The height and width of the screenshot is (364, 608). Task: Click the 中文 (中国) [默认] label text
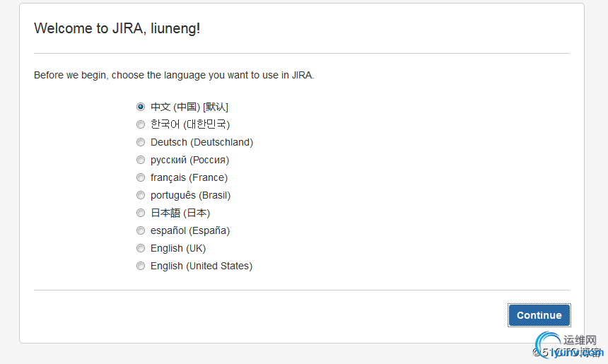pyautogui.click(x=189, y=107)
